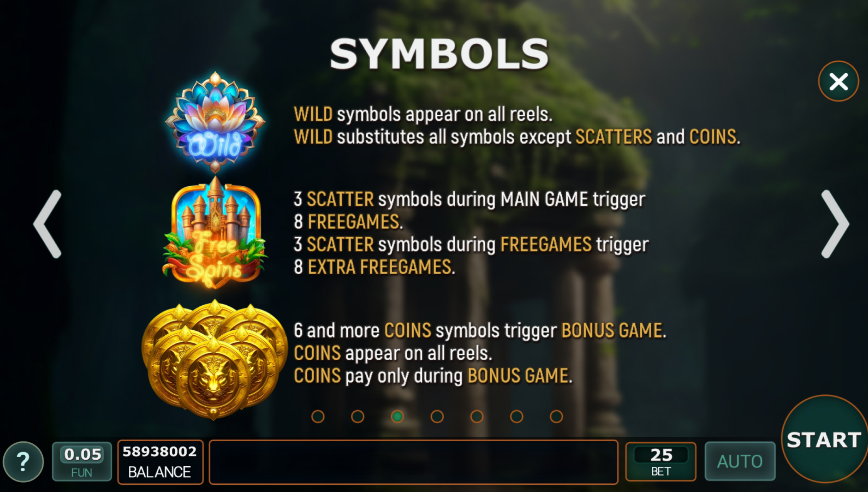Viewport: 868px width, 492px height.
Task: Enable AUTO spin mode
Action: 740,461
